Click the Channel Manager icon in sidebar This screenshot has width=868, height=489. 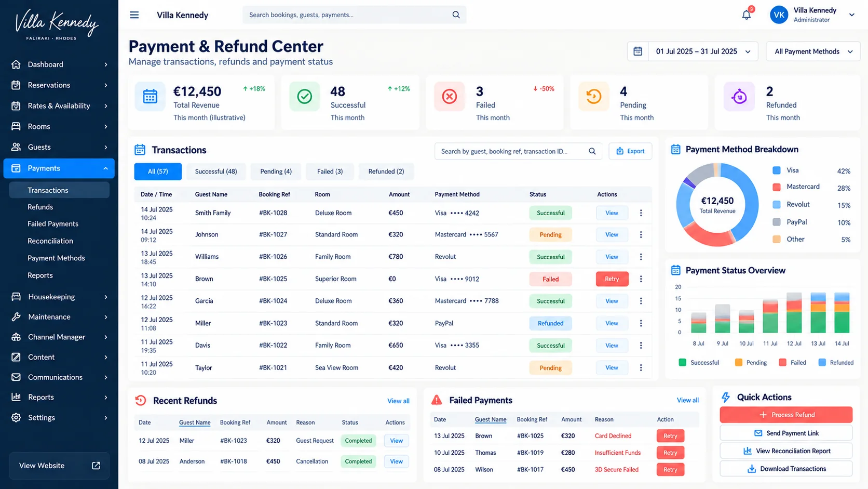point(16,337)
